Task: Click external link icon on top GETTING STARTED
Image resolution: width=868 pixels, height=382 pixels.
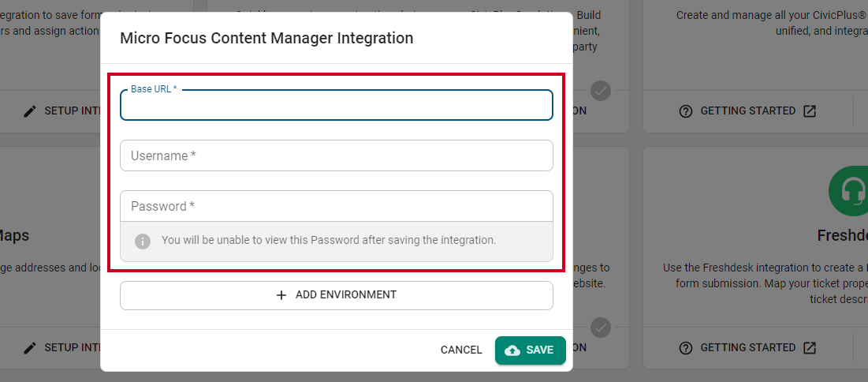Action: click(x=810, y=110)
